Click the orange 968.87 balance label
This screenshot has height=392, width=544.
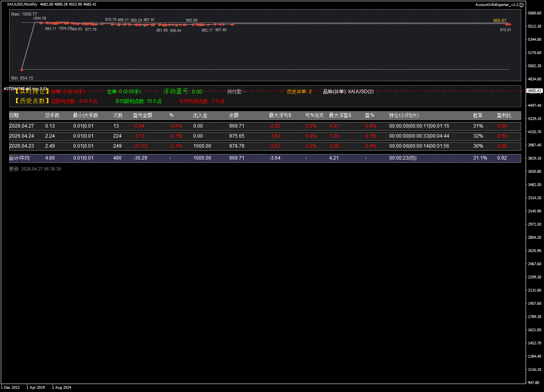click(500, 20)
